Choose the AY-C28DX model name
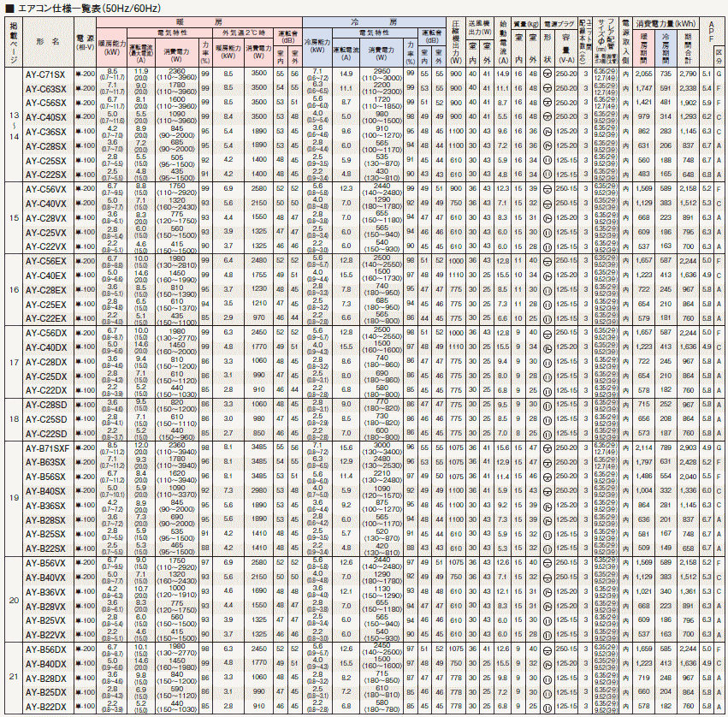The image size is (728, 717). click(45, 362)
